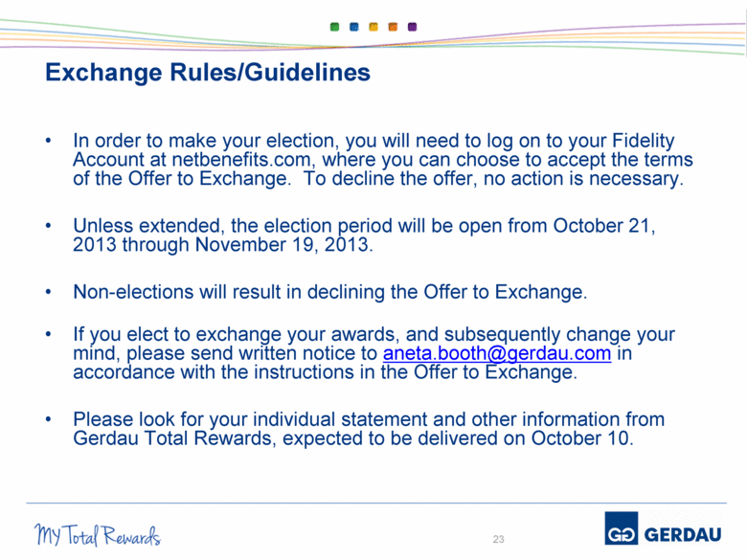This screenshot has height=560, width=747.
Task: Click the Exchange Rules/Guidelines slide title
Action: coord(208,73)
